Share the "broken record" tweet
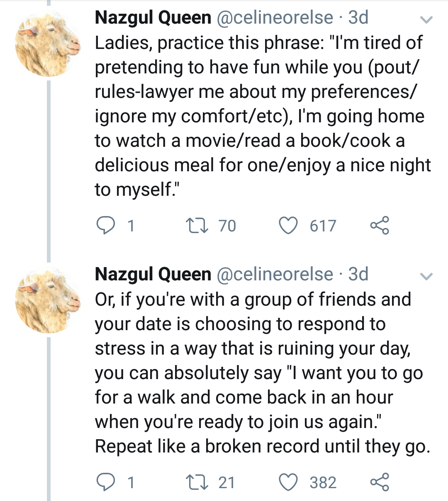The width and height of the screenshot is (448, 501). tap(379, 482)
